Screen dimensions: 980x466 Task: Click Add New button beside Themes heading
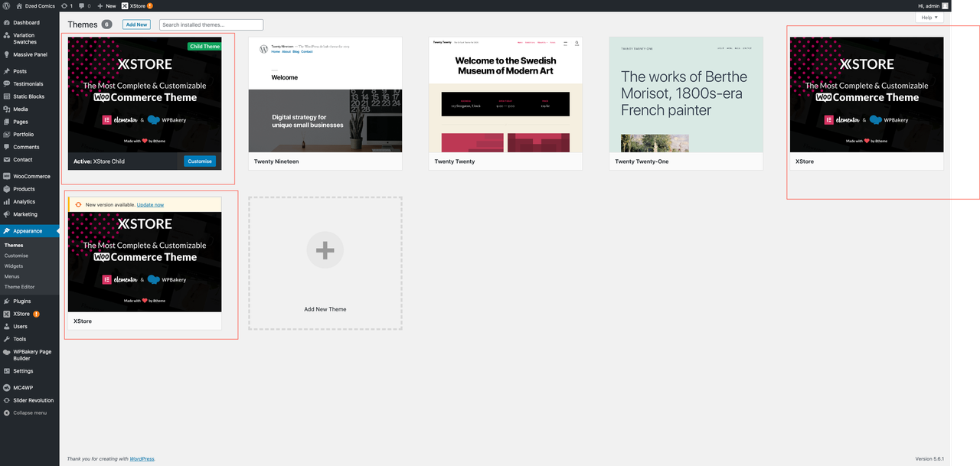coord(136,24)
